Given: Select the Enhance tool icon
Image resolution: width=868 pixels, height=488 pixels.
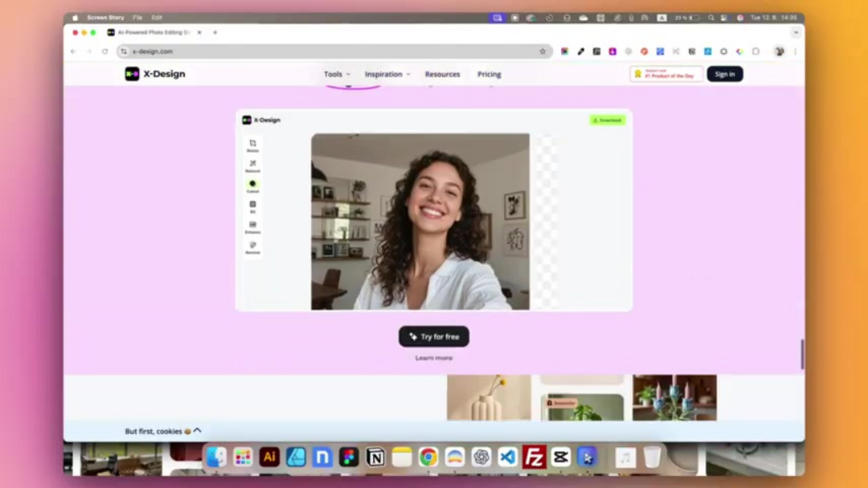Looking at the screenshot, I should point(252,225).
